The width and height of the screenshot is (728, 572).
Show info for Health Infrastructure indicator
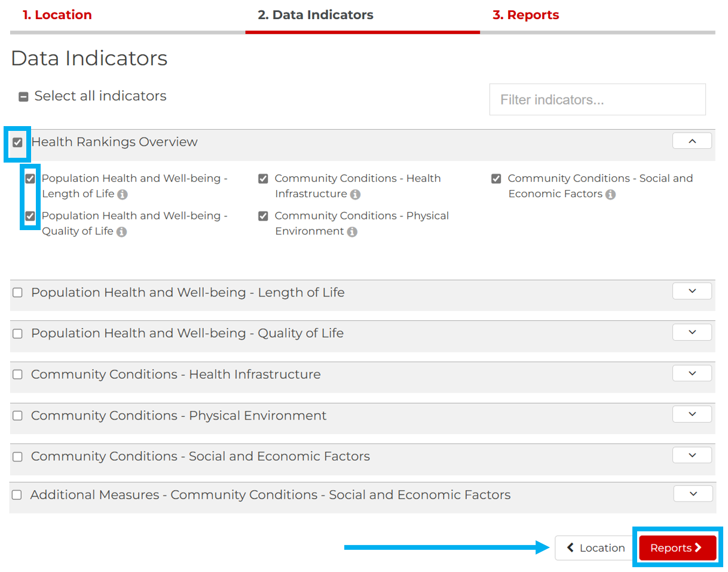(355, 194)
